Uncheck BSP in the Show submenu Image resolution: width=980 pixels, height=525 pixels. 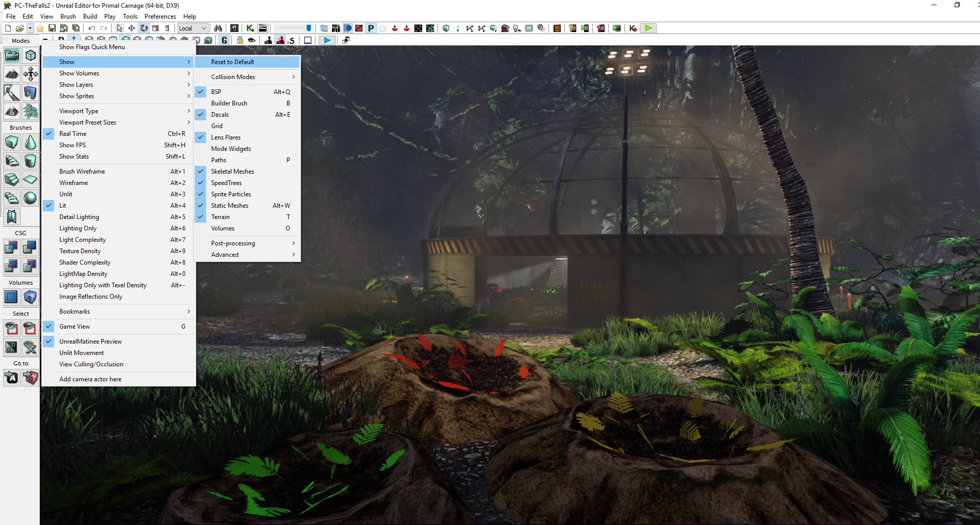click(x=247, y=92)
